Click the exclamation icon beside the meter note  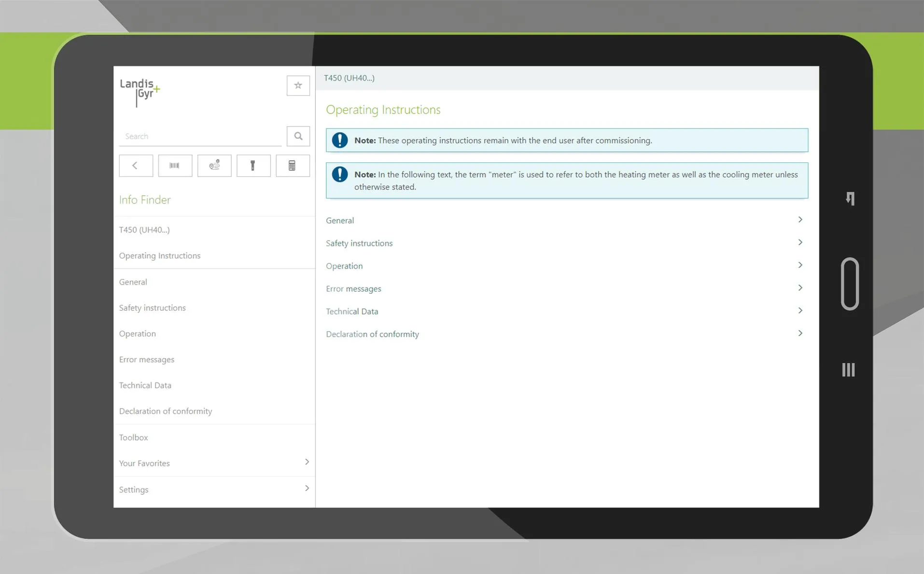pyautogui.click(x=340, y=174)
